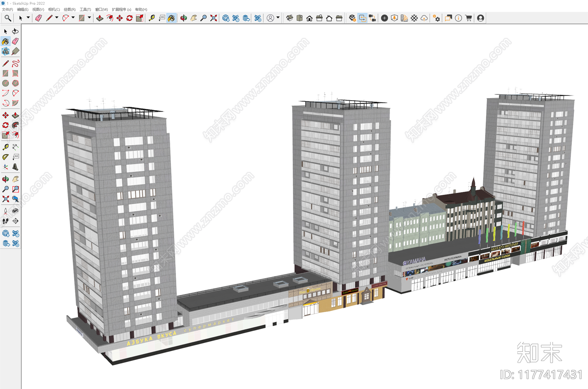Click the checkered sphere icon
The image size is (588, 389).
point(414,18)
